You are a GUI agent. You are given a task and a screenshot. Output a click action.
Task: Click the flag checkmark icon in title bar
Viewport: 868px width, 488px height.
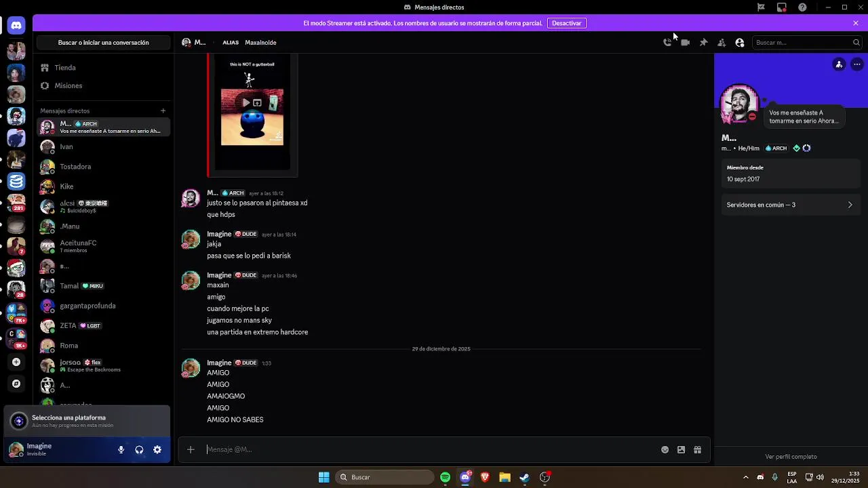click(x=761, y=7)
